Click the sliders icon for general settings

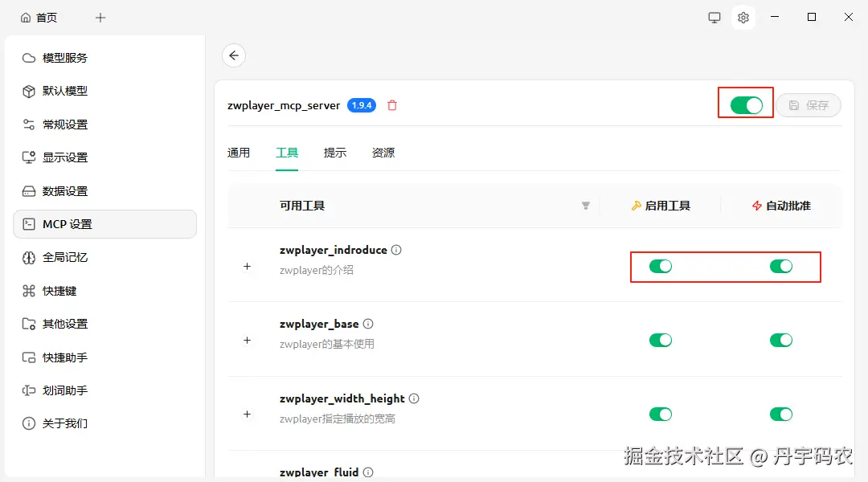coord(29,125)
